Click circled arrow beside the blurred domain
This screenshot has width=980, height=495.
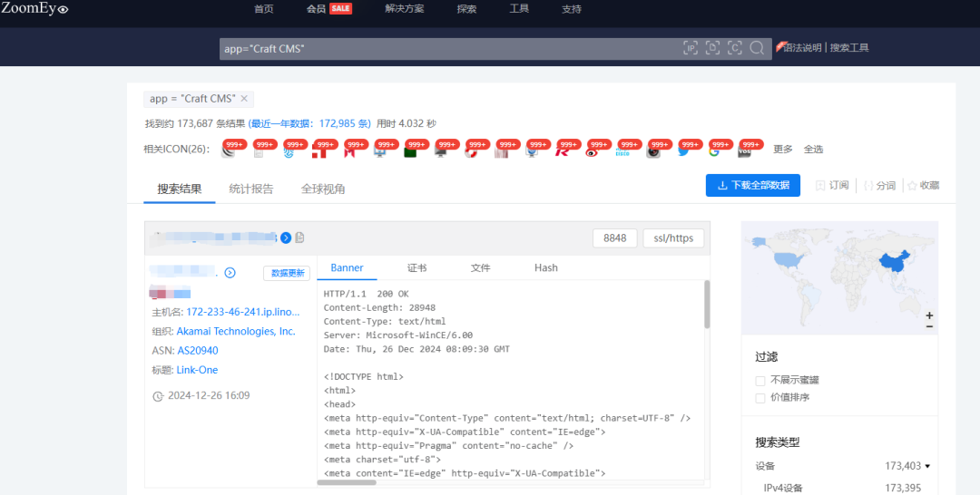coord(230,273)
